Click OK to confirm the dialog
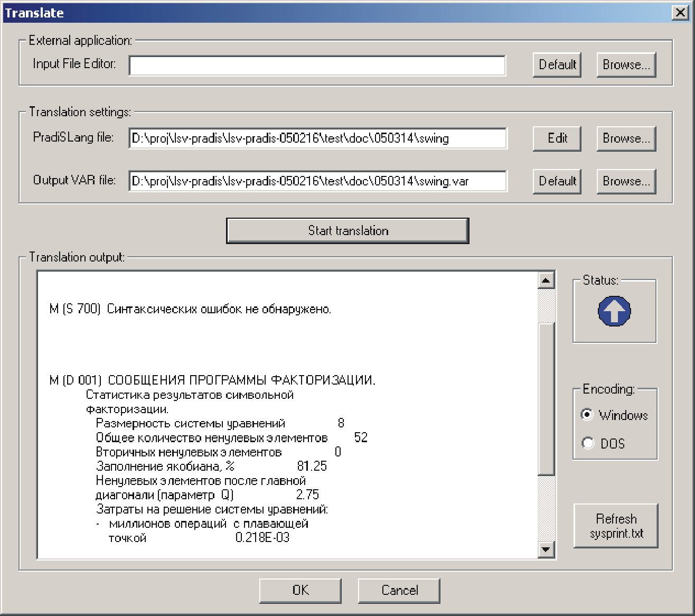Image resolution: width=695 pixels, height=616 pixels. (x=300, y=590)
